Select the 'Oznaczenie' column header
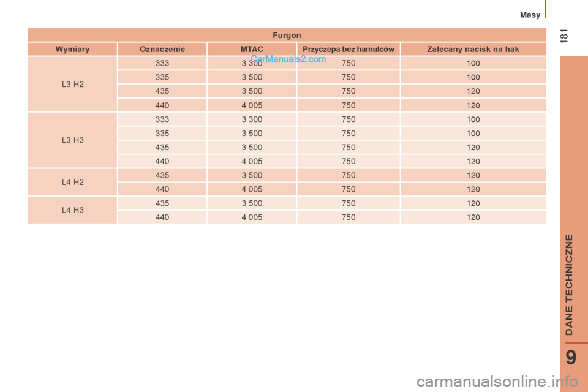588x392 pixels. 162,49
